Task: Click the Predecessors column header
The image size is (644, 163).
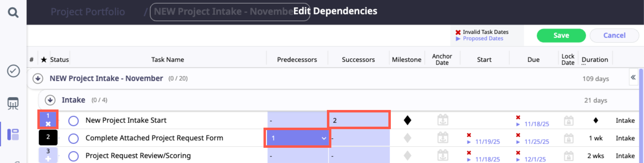Action: pos(297,60)
